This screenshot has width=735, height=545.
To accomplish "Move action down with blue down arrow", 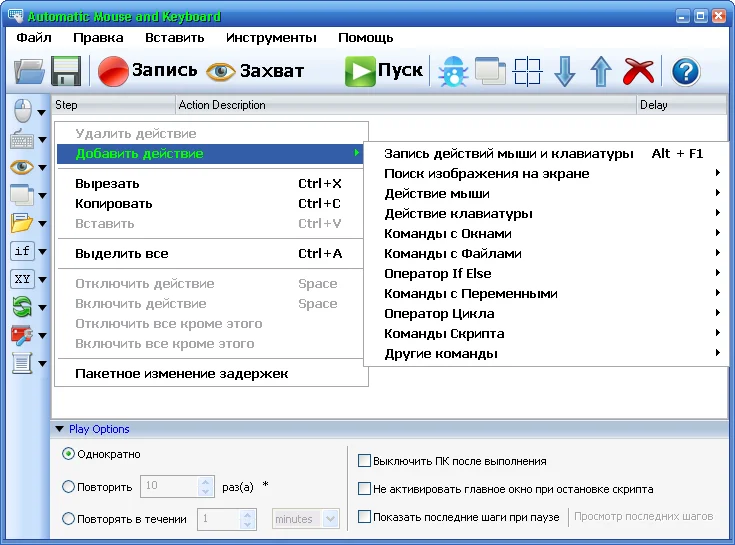I will tap(564, 71).
